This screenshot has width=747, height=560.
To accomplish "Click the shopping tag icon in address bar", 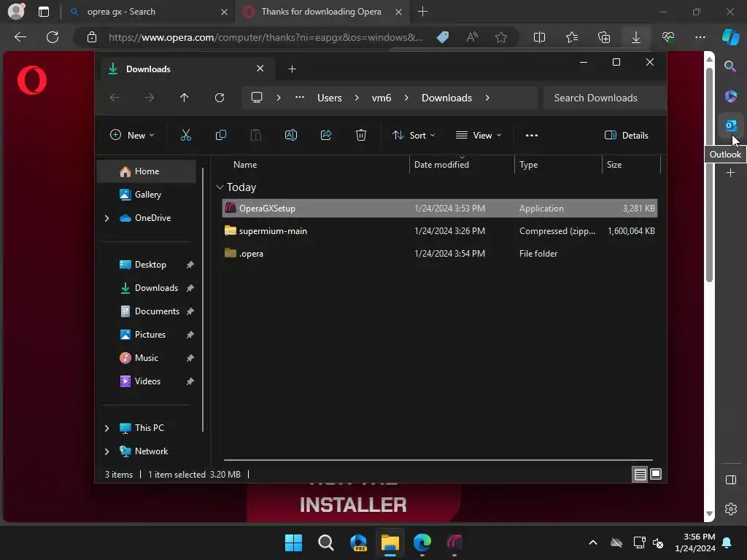I will click(443, 37).
